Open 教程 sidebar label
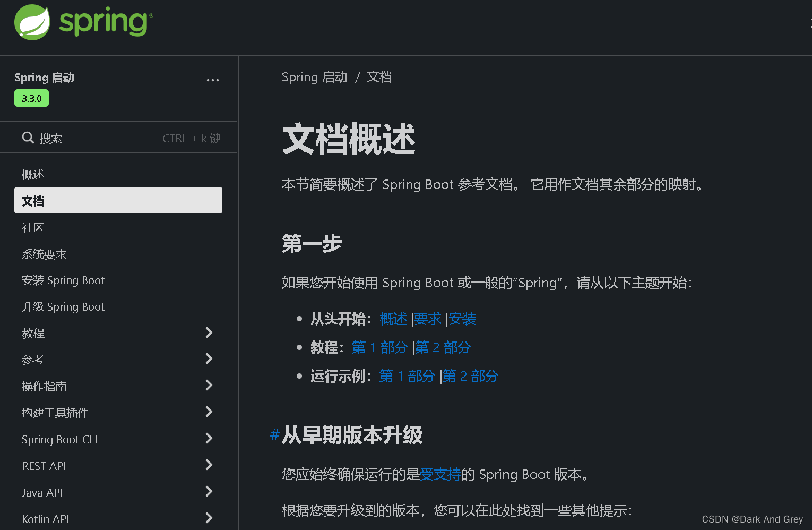This screenshot has height=530, width=812. pyautogui.click(x=33, y=334)
